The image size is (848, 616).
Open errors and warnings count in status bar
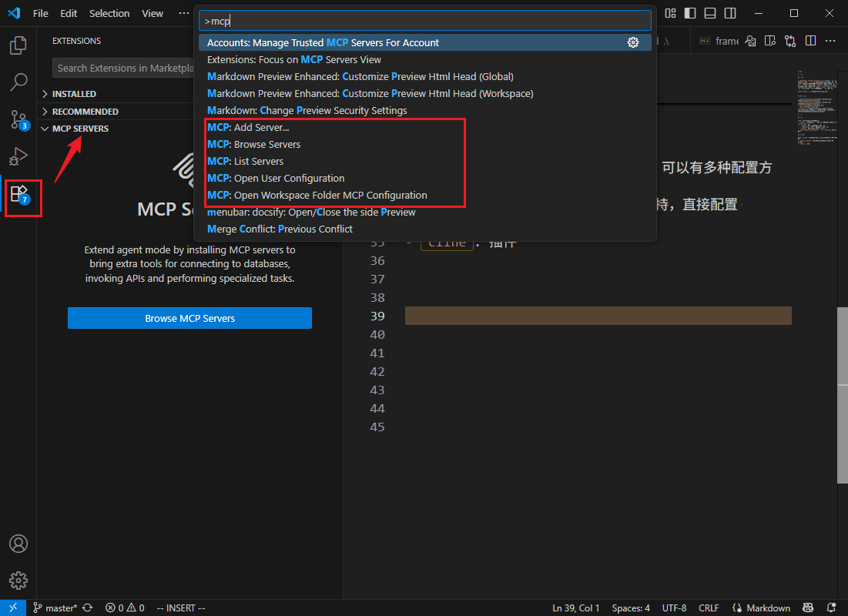[x=125, y=608]
